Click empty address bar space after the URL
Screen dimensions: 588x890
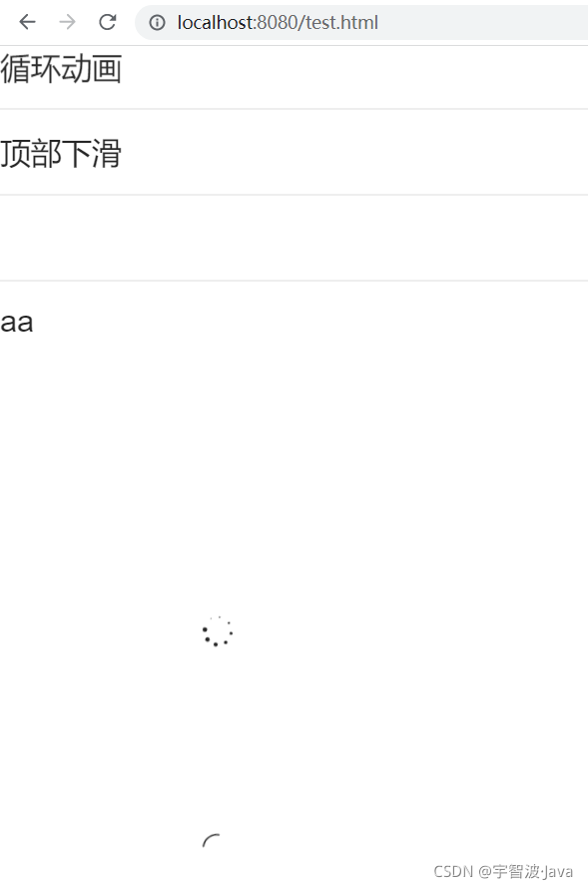pyautogui.click(x=482, y=22)
